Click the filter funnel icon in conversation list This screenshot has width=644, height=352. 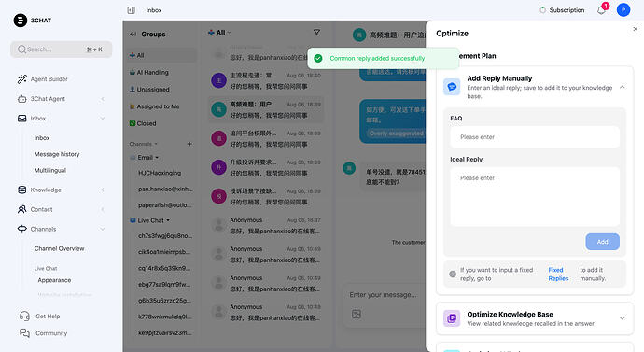tap(316, 33)
